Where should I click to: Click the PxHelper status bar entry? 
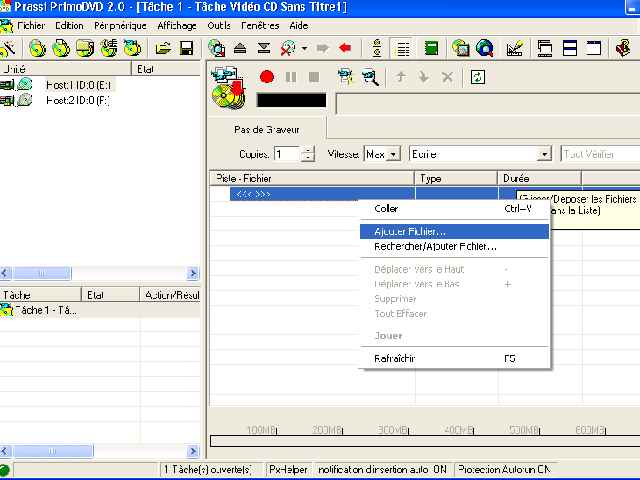click(x=288, y=469)
